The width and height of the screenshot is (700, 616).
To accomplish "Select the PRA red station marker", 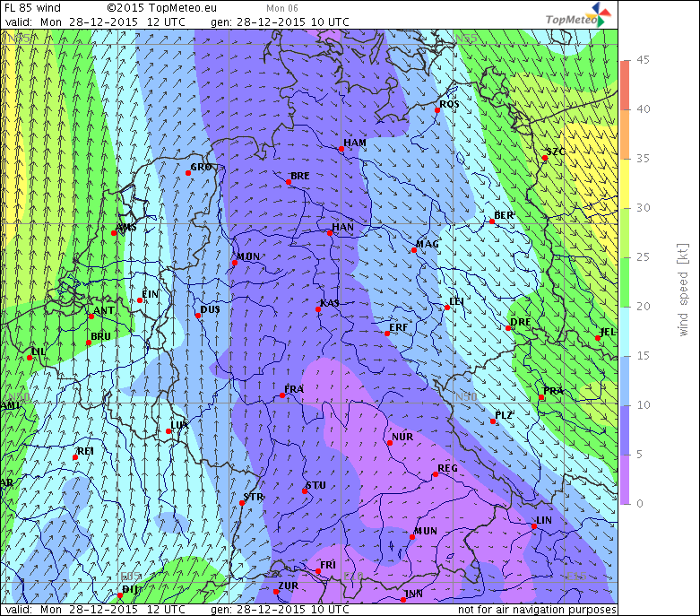I will coord(541,397).
